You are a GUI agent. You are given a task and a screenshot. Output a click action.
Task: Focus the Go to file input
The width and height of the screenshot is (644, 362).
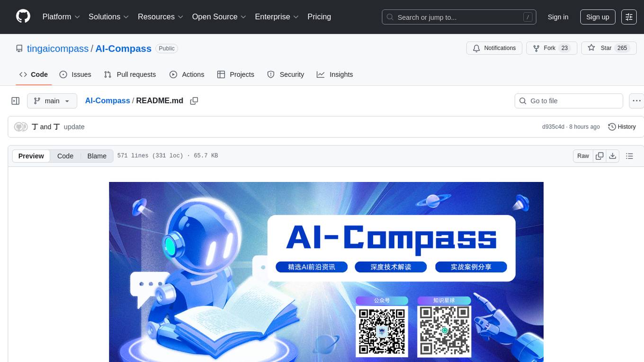tap(569, 101)
